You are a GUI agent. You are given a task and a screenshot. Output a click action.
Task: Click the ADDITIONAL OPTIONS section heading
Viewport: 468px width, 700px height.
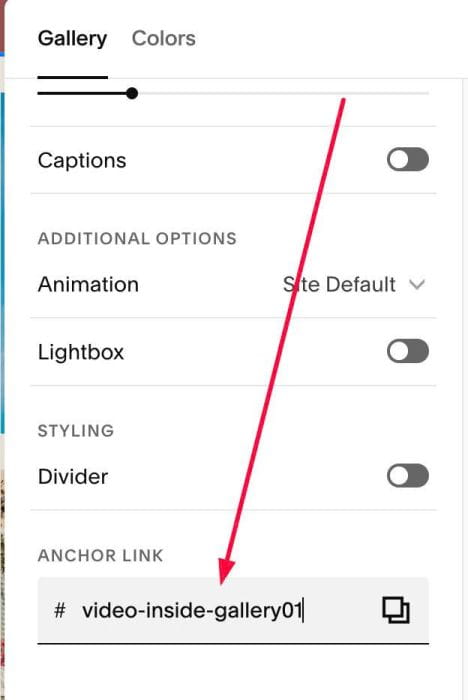(137, 238)
